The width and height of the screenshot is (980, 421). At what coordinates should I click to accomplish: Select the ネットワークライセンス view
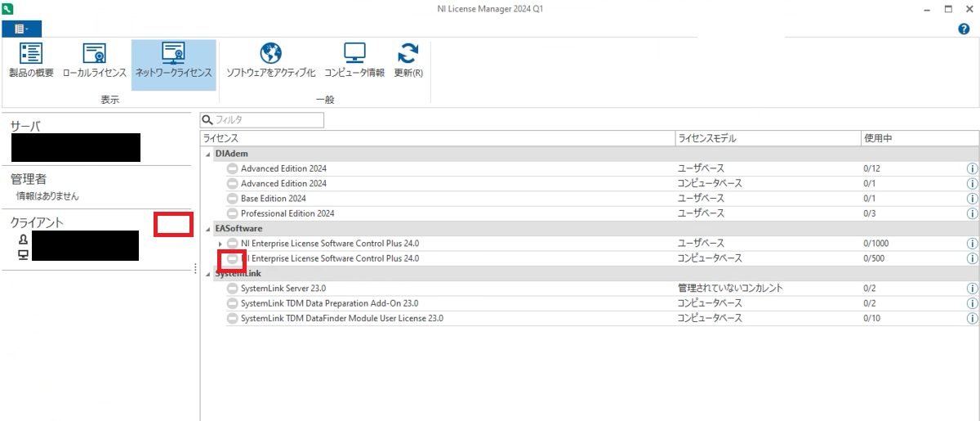(173, 60)
